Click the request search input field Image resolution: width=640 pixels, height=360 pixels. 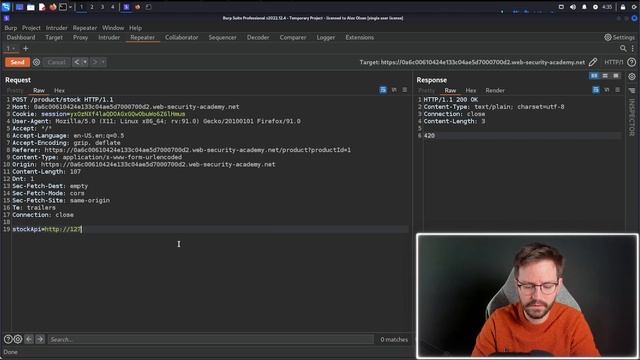point(210,339)
